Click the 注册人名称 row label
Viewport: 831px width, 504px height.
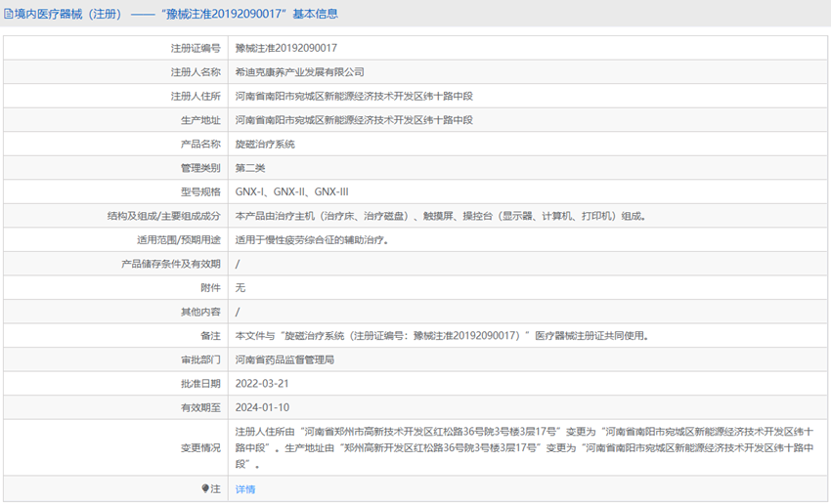[x=196, y=72]
